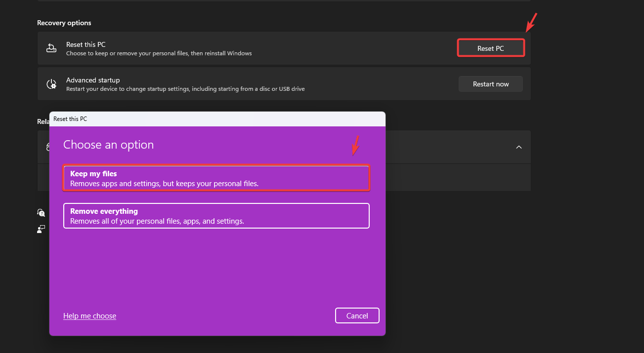The image size is (644, 353).
Task: Click the Reset this PC recovery icon
Action: 51,48
